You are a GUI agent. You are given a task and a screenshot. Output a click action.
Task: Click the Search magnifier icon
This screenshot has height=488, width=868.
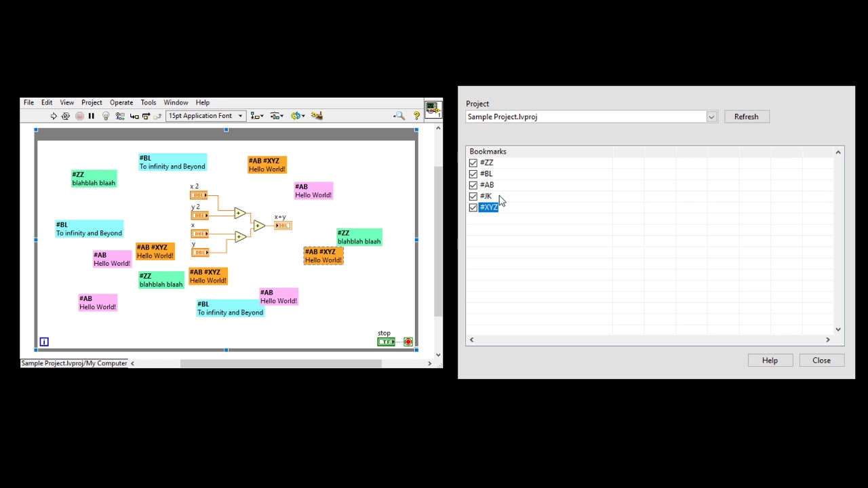(x=399, y=116)
